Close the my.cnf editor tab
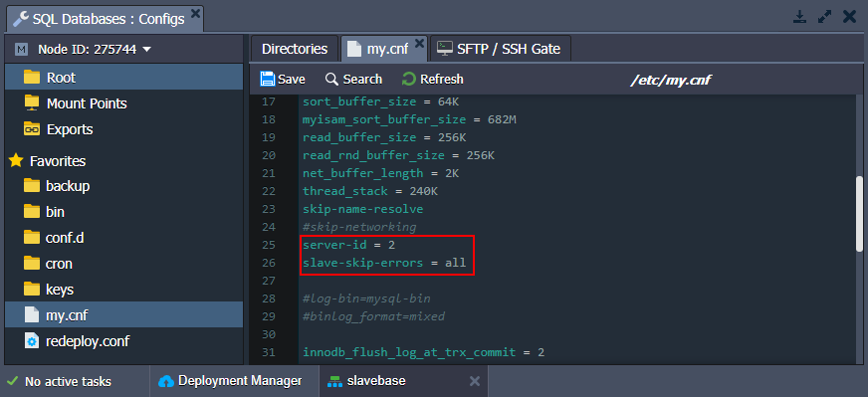Viewport: 868px width, 397px height. pos(420,43)
